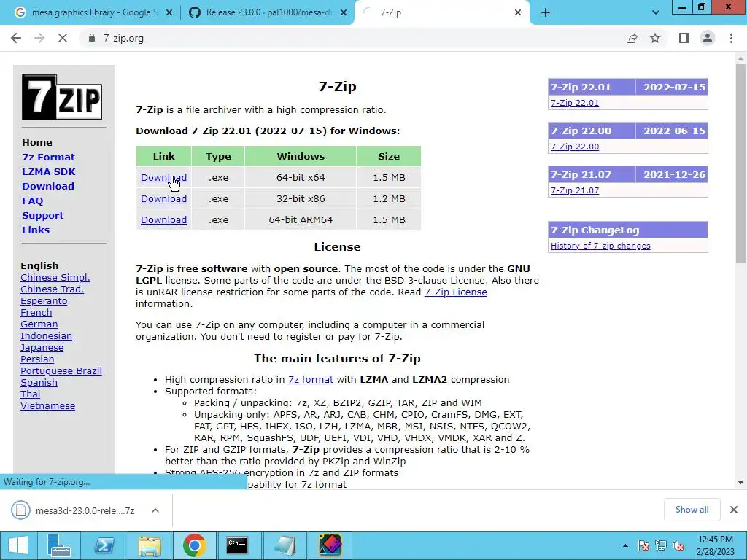Click Show all downloads button
This screenshot has width=747, height=560.
[x=692, y=510]
